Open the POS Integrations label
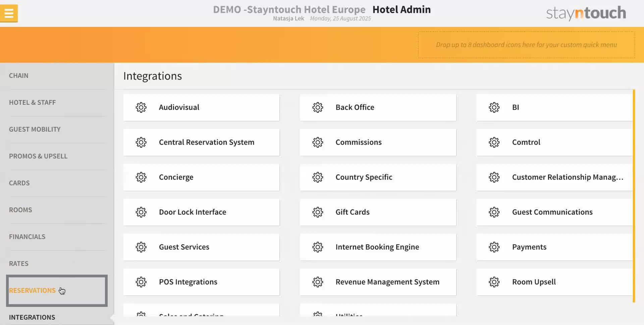 click(x=188, y=282)
